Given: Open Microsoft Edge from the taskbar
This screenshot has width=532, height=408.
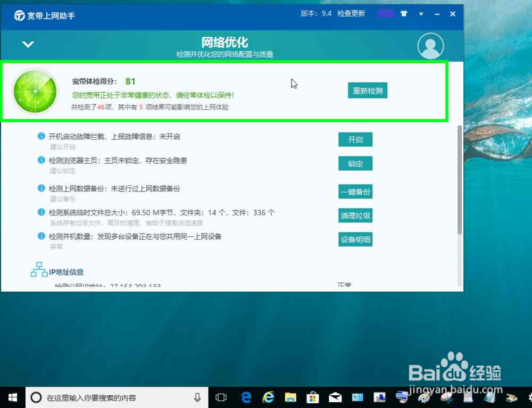Looking at the screenshot, I should pos(245,397).
